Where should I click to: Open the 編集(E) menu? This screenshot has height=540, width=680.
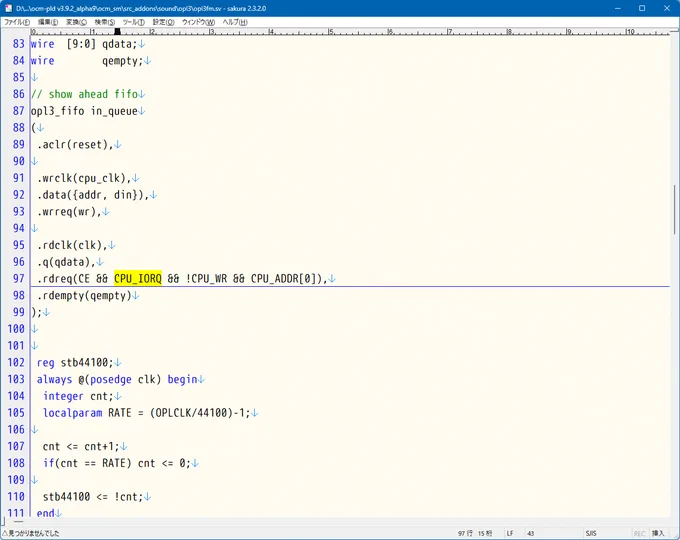(x=48, y=22)
